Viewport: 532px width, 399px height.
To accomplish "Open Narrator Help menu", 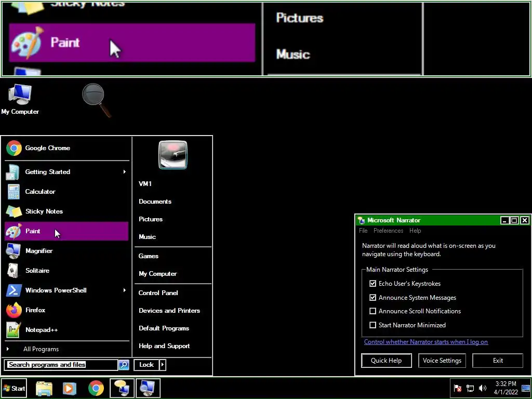I will coord(415,231).
